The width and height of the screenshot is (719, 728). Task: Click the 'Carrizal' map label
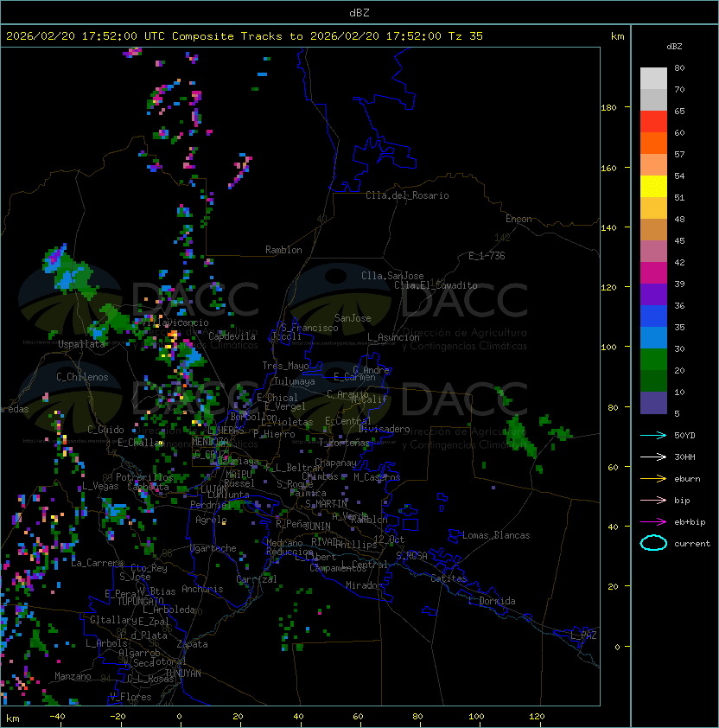[x=257, y=579]
